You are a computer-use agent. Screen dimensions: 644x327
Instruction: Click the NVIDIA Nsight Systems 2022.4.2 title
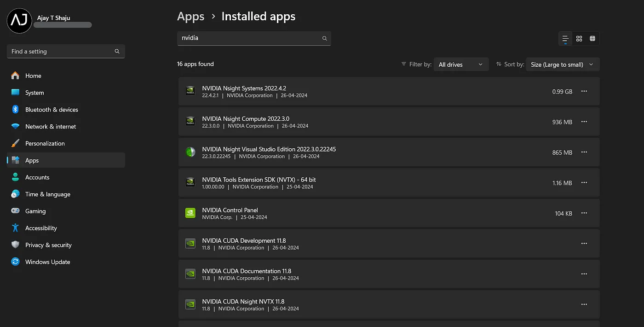pos(244,88)
